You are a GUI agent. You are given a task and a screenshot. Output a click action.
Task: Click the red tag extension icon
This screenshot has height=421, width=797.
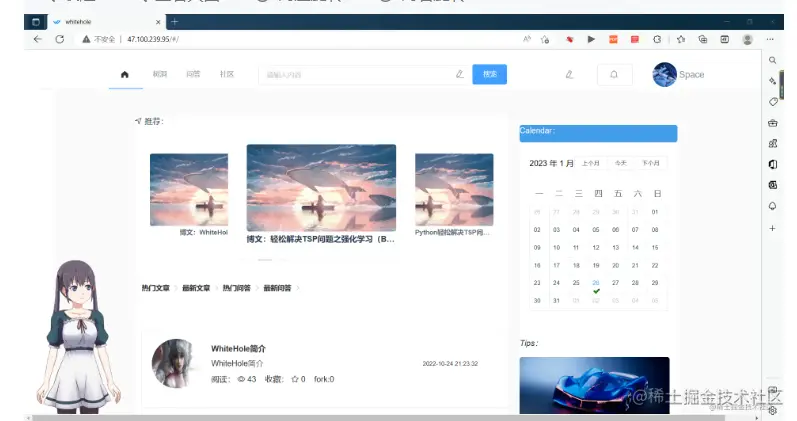(x=569, y=39)
